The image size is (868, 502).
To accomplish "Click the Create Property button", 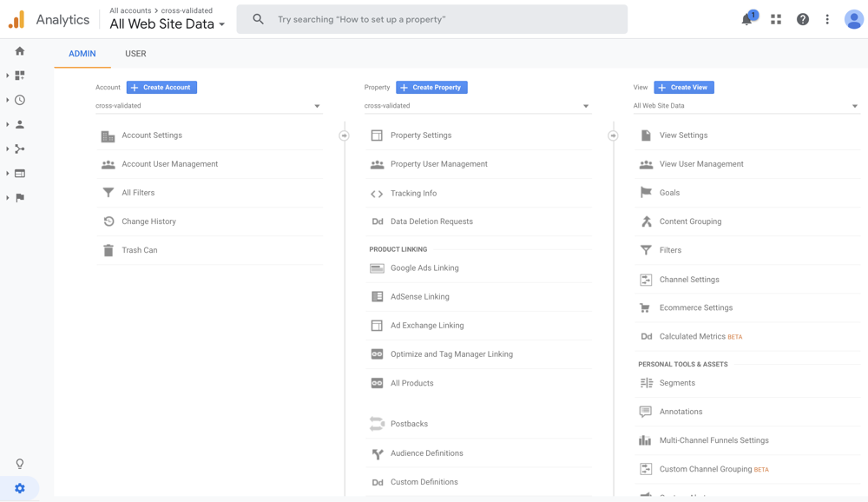I will point(431,88).
